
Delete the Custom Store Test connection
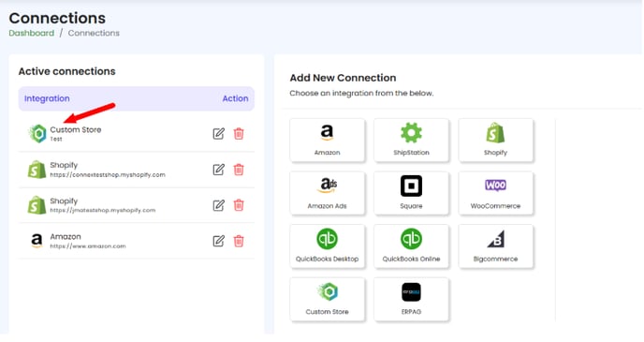(x=239, y=134)
